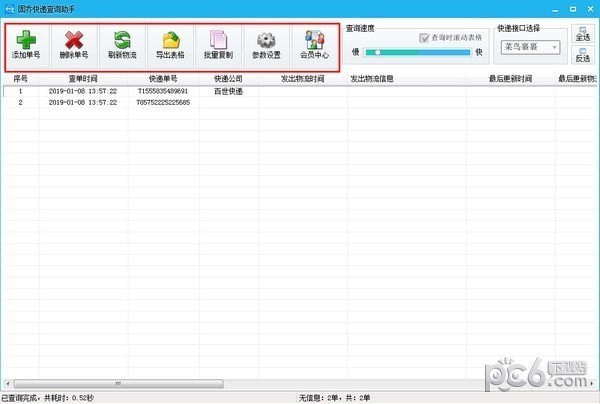Click the 发出物流时间 column header
The height and width of the screenshot is (404, 600).
click(303, 79)
